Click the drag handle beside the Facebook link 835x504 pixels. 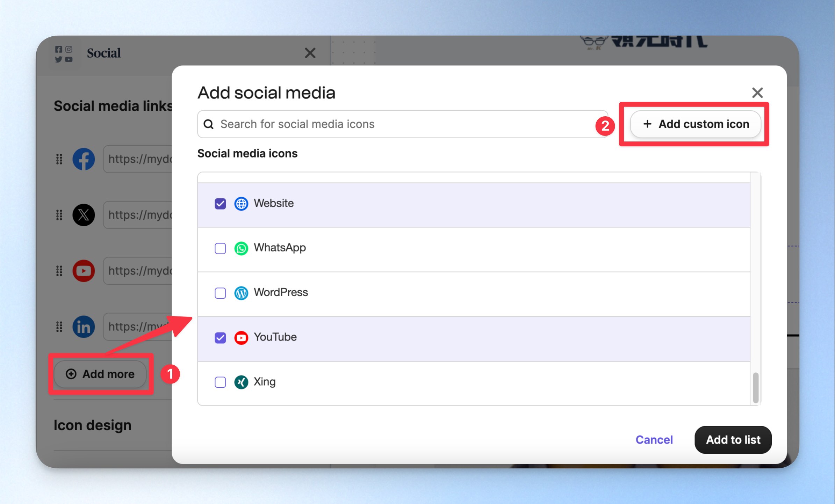point(59,159)
